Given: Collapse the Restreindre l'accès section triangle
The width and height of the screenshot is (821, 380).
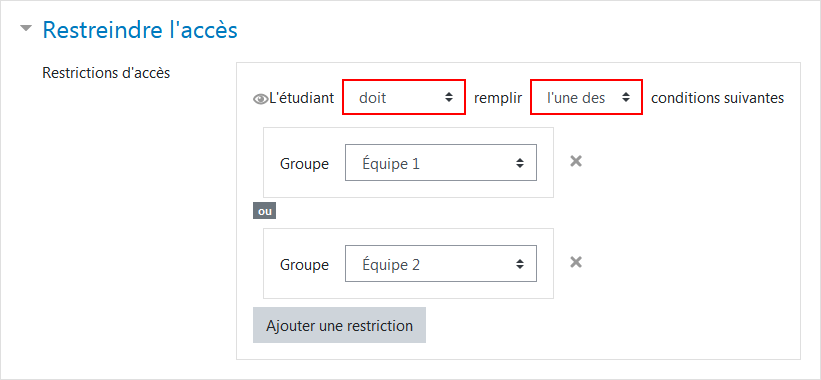Looking at the screenshot, I should [26, 29].
